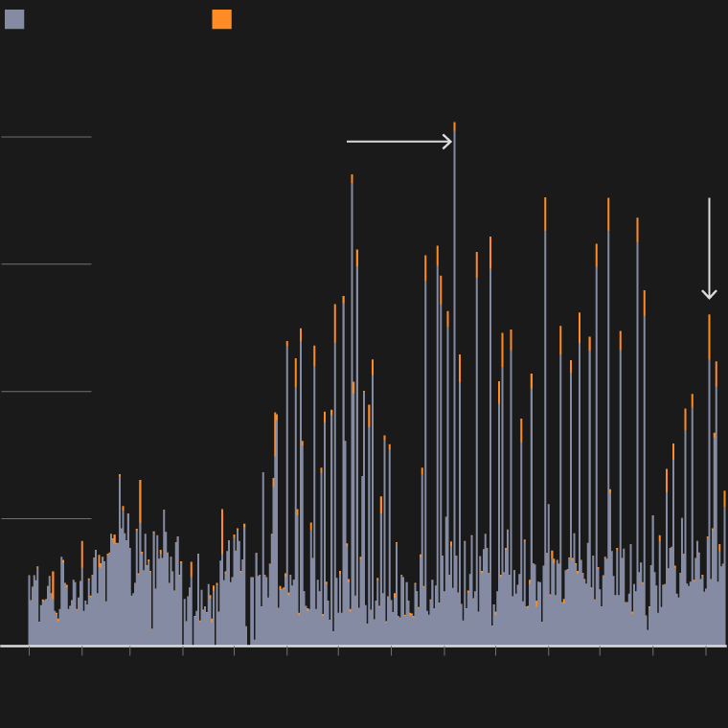This screenshot has width=728, height=728.
Task: Click the lowest horizontal gridline marker
Action: pyautogui.click(x=46, y=519)
